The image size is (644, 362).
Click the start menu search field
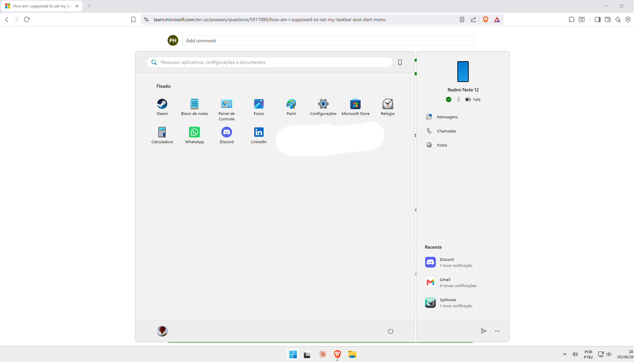[x=270, y=62]
